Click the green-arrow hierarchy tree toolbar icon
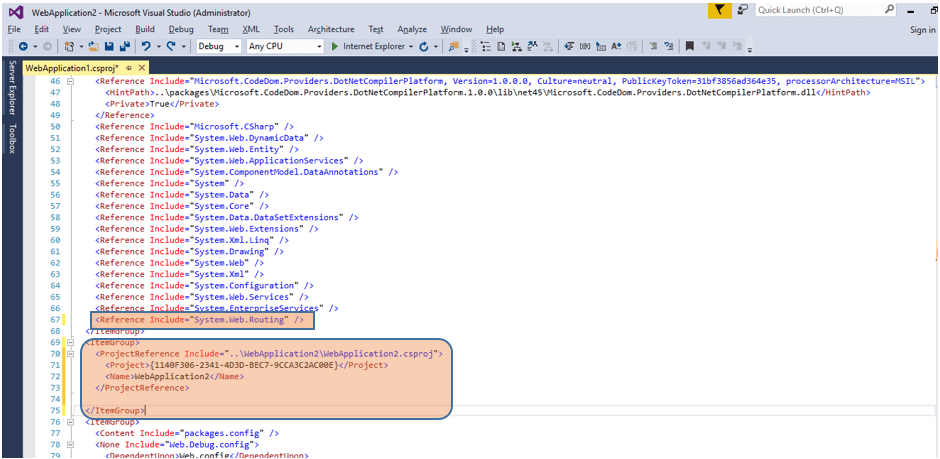 [516, 46]
